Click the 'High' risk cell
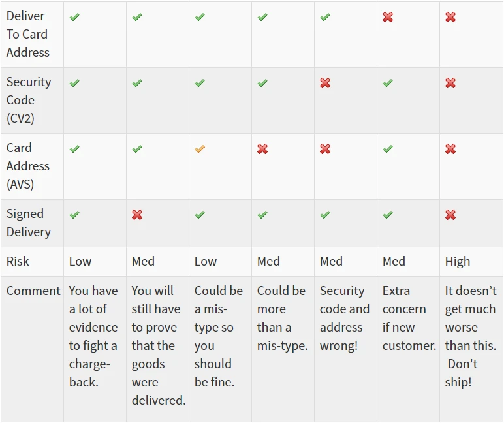 click(x=471, y=262)
